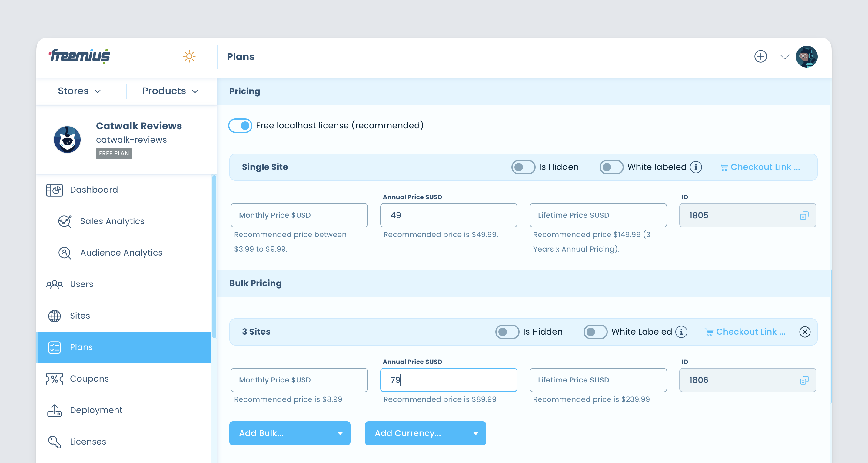Click the Add Bulk dropdown arrow
The image size is (868, 463).
pyautogui.click(x=339, y=433)
